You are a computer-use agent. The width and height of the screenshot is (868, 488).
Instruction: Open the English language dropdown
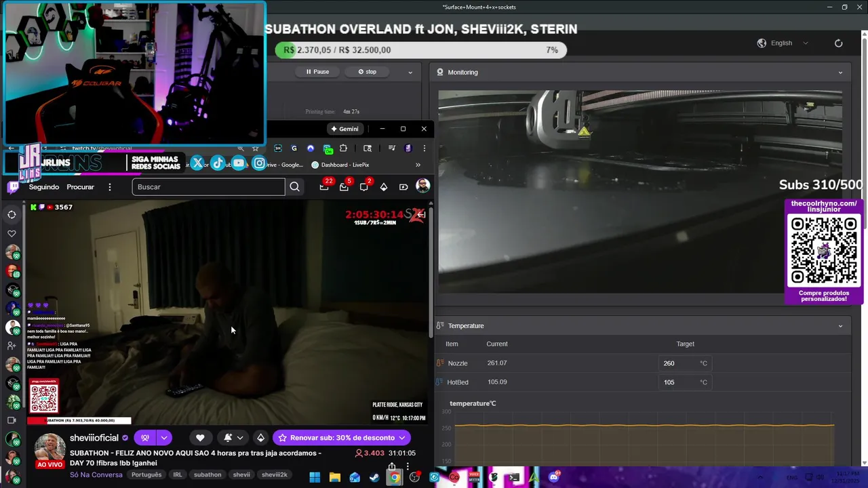click(x=789, y=43)
